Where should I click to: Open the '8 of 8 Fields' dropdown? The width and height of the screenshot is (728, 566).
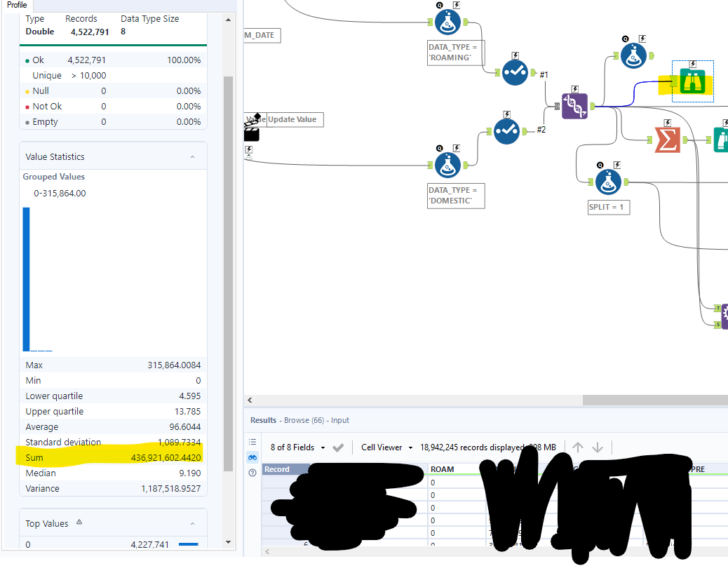[302, 447]
